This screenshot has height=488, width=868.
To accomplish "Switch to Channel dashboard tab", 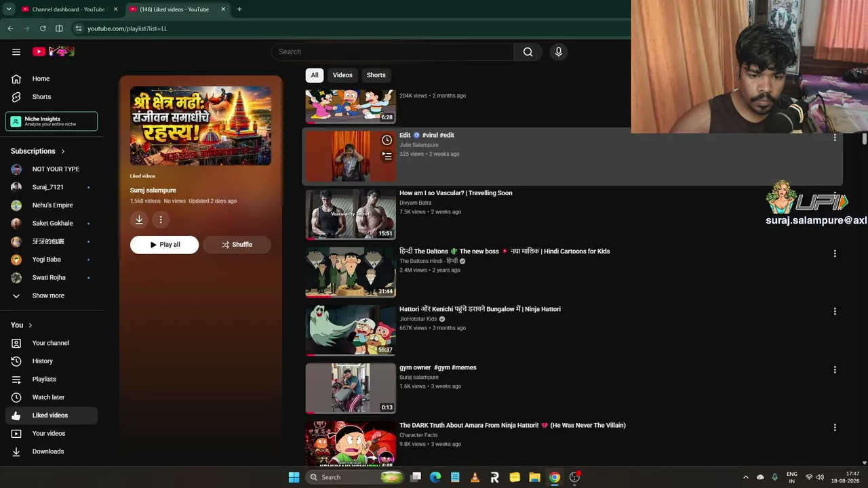I will pyautogui.click(x=69, y=9).
